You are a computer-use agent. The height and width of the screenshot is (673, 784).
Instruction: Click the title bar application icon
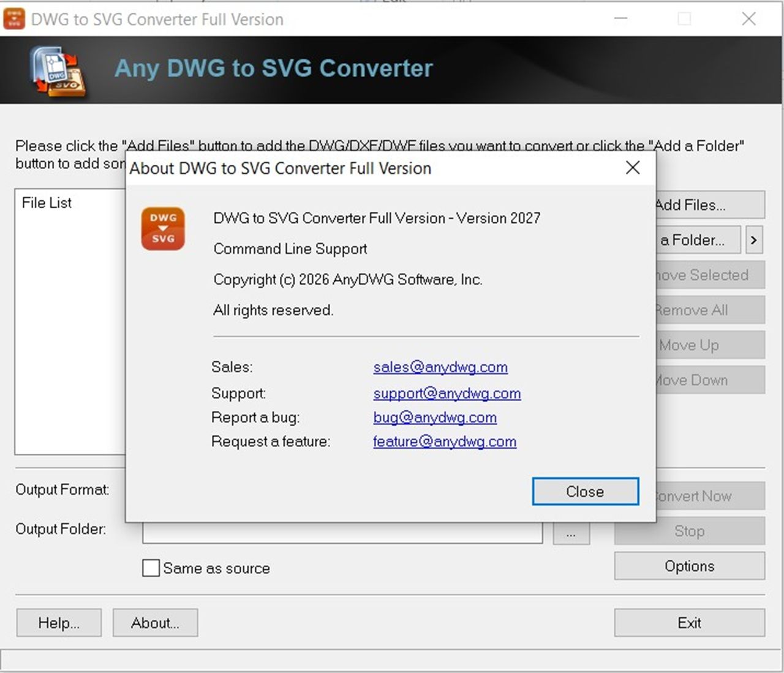(x=14, y=19)
